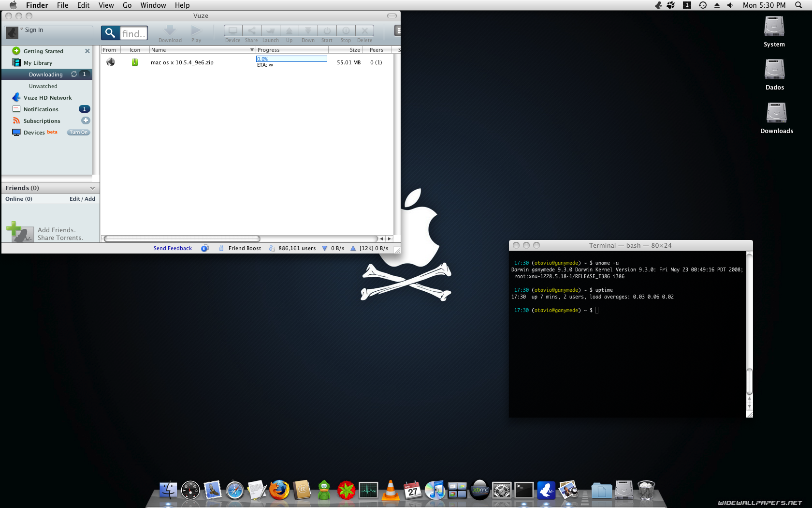Click Edit / Add in Friends panel
812x508 pixels.
tap(82, 199)
